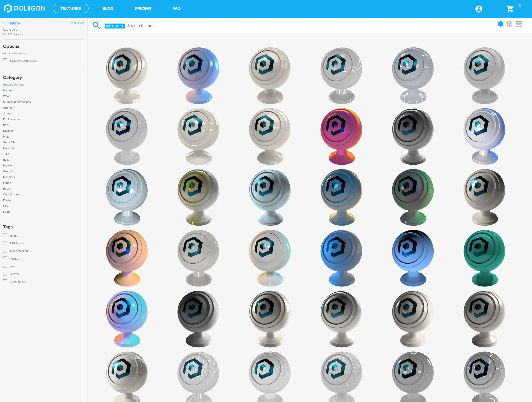Select the Rock category
Screen dimensions: 532x402
coord(6,125)
